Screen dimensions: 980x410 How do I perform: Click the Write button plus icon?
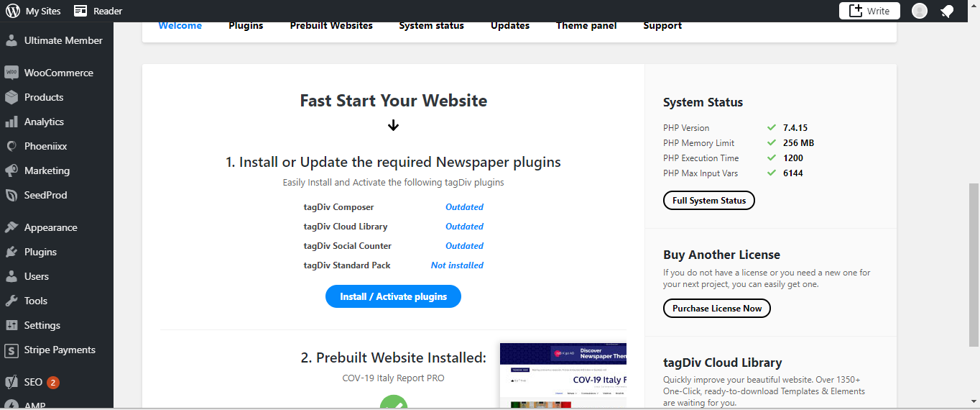856,11
